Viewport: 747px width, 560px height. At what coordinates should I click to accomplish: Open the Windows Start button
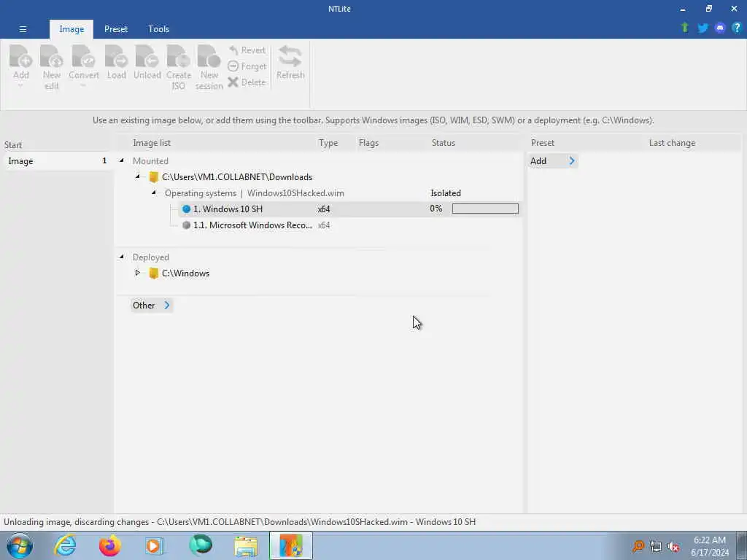[20, 545]
